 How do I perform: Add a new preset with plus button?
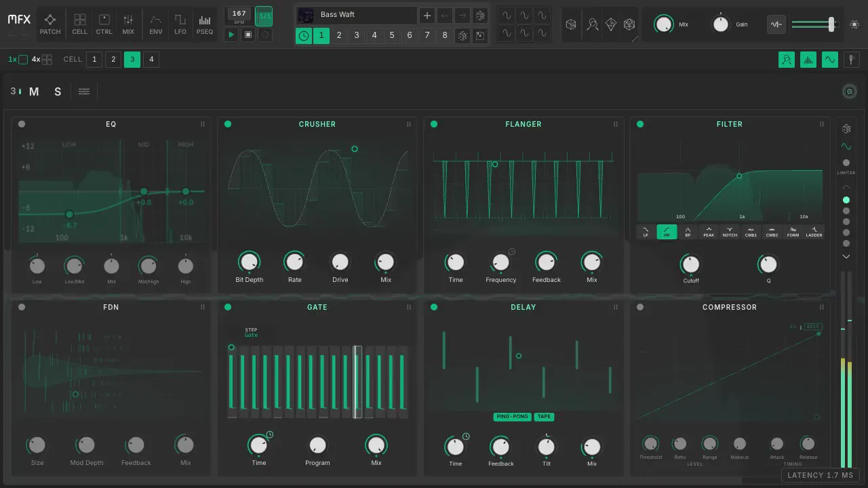point(427,15)
